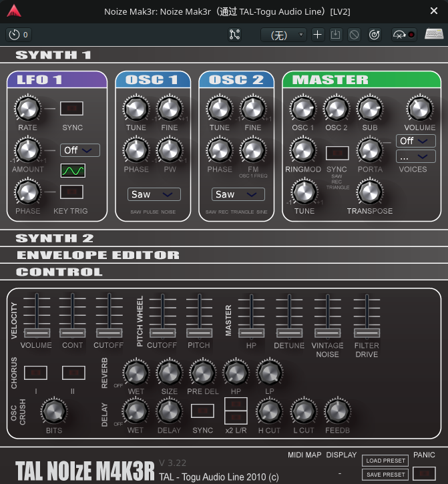Screen dimensions: 448x484
Task: Toggle the MIDI learn record icon
Action: click(403, 35)
